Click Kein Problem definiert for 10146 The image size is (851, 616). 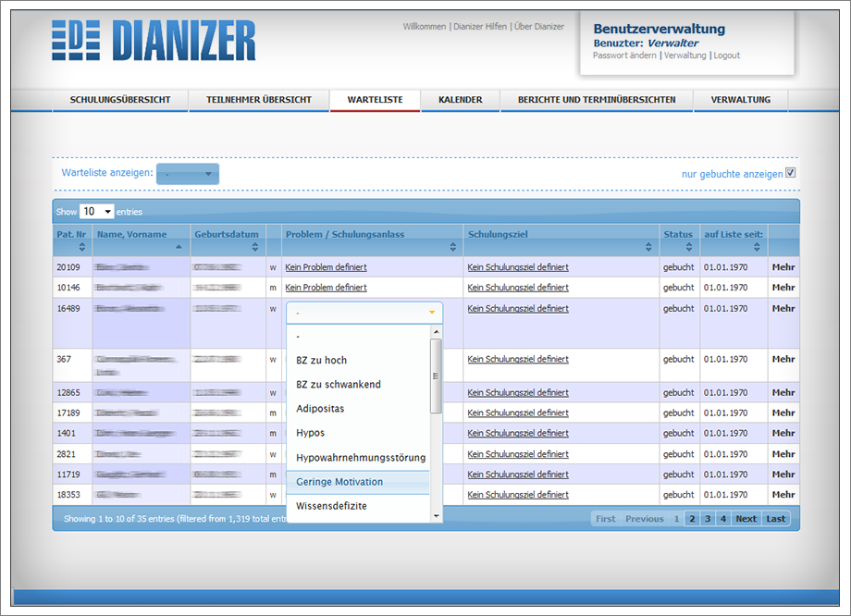pos(327,288)
